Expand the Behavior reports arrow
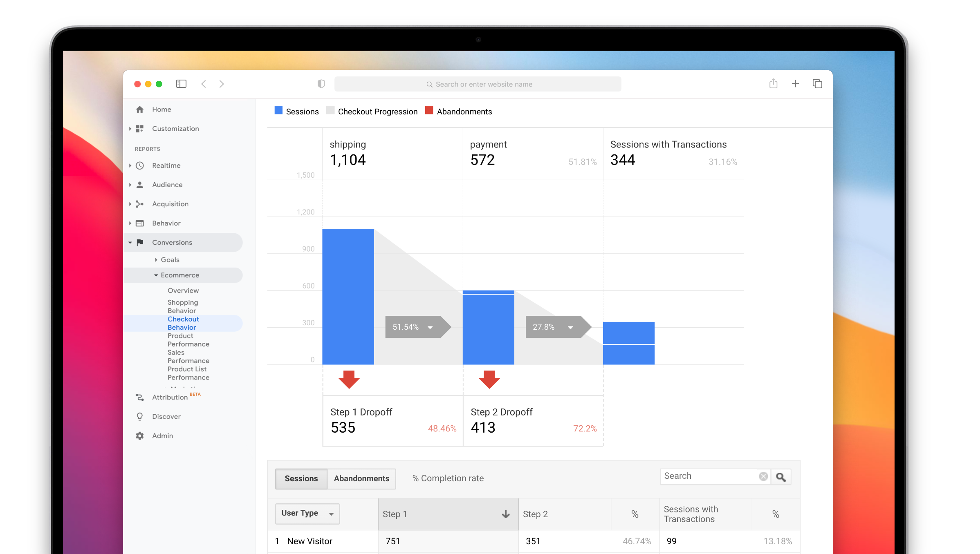Image resolution: width=980 pixels, height=554 pixels. tap(130, 223)
